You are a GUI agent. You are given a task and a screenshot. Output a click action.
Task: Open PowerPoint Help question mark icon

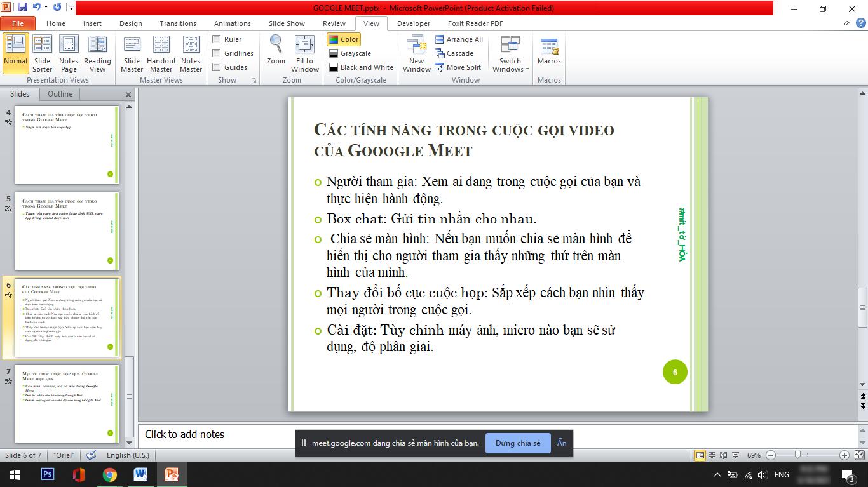[861, 23]
